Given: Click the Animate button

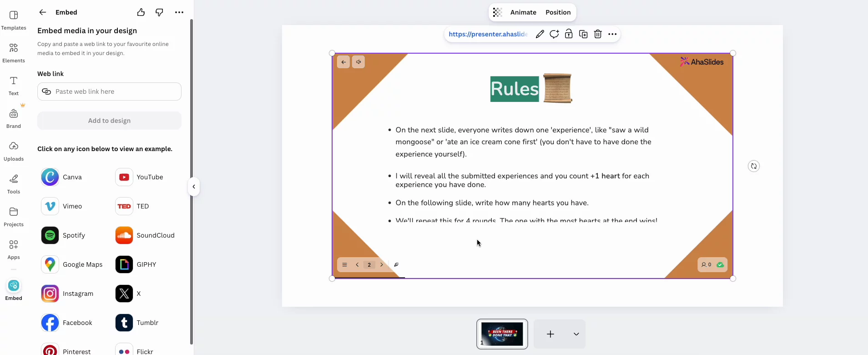Looking at the screenshot, I should (x=523, y=12).
